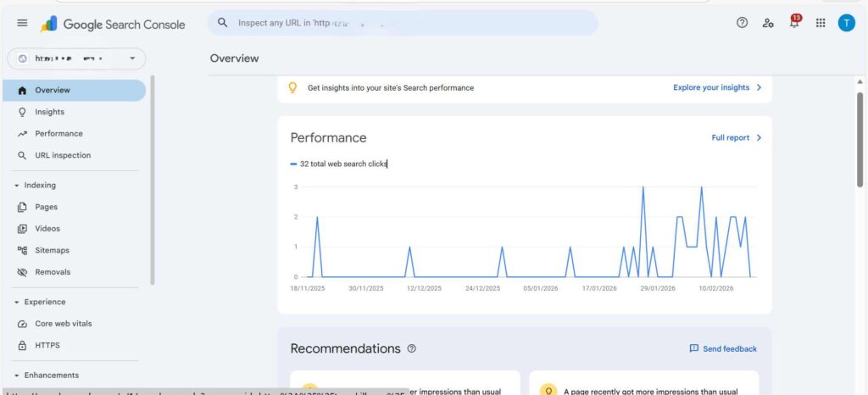
Task: Click the Performance trend icon
Action: [22, 133]
